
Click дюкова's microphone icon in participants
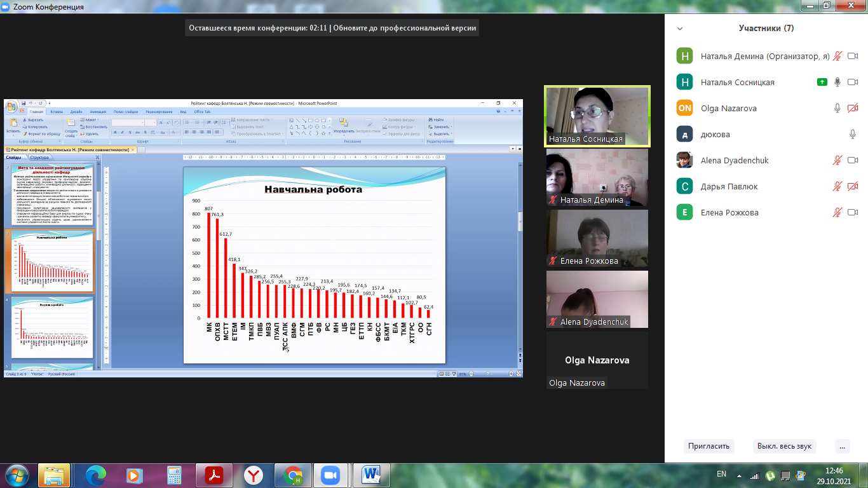click(x=853, y=134)
